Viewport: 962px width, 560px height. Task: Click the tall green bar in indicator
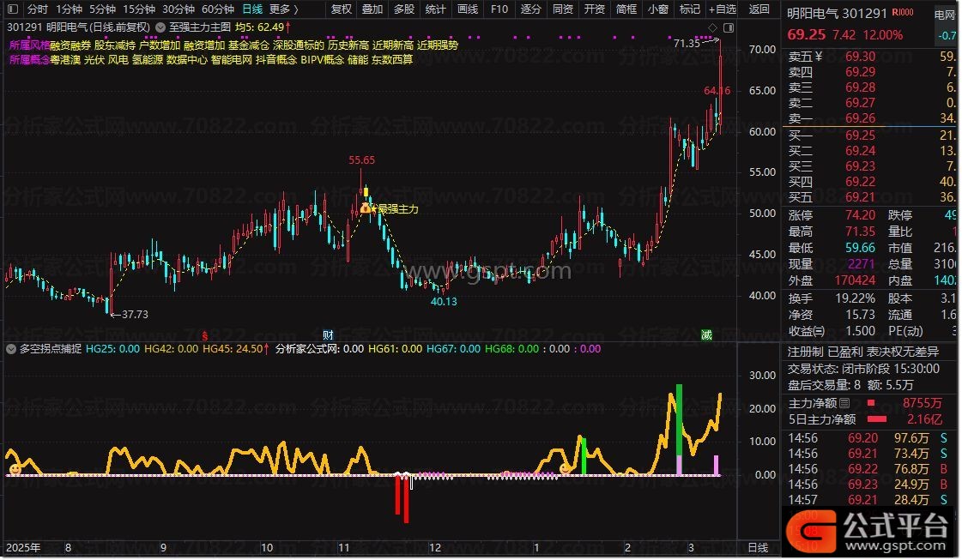click(x=679, y=420)
